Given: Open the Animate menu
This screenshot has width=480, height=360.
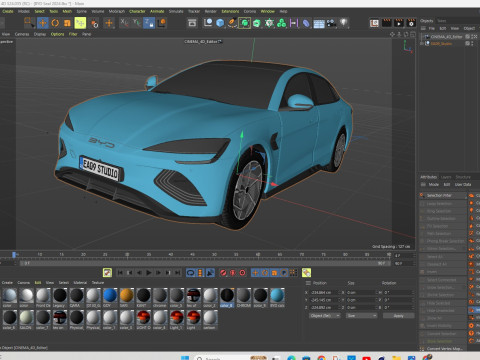Looking at the screenshot, I should coord(157,11).
